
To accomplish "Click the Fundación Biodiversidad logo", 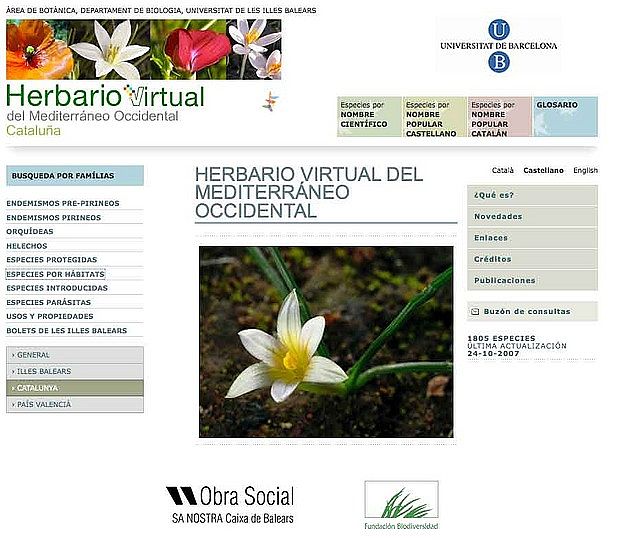I will tap(400, 505).
